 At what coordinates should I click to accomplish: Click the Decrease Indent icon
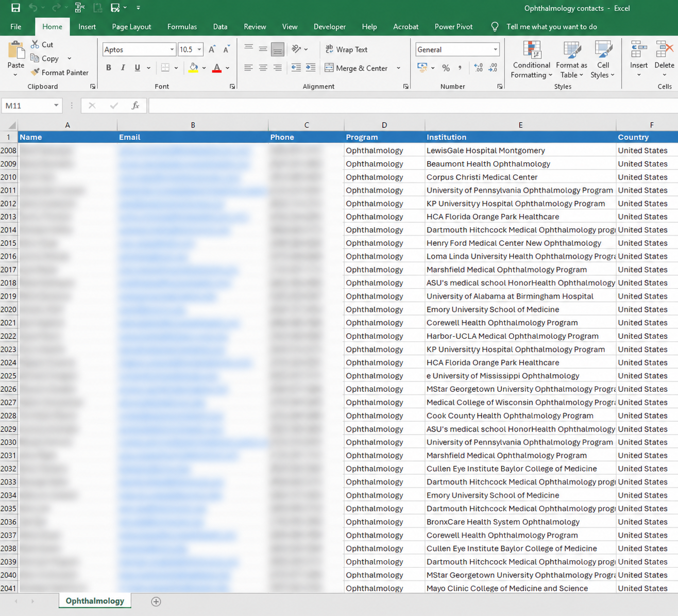(296, 68)
